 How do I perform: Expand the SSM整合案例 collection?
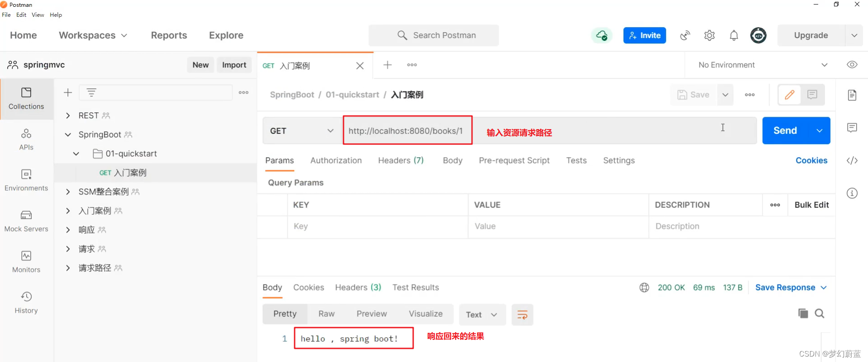tap(68, 192)
